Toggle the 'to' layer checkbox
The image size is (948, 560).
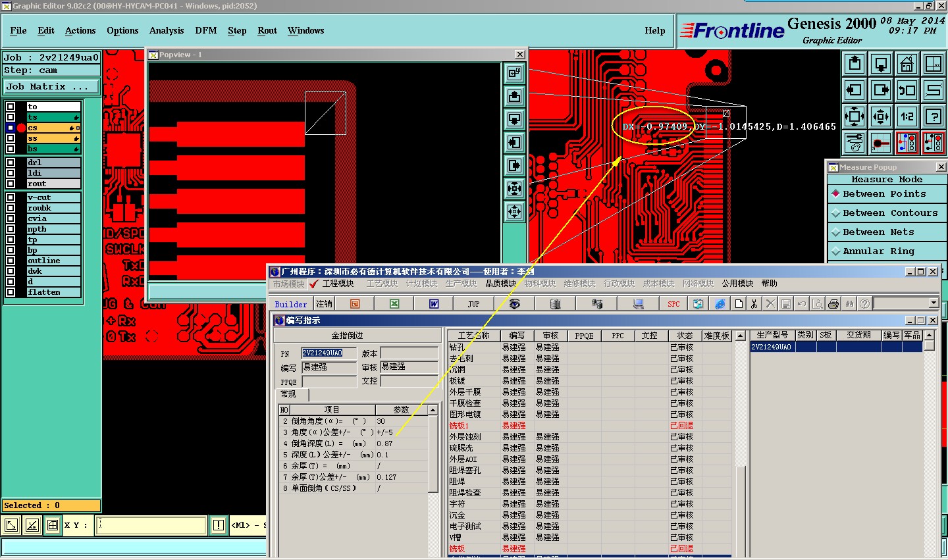pos(11,107)
